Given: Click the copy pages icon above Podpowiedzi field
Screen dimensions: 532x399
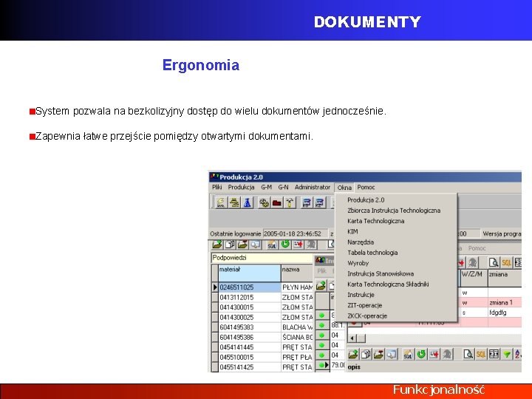Looking at the screenshot, I should click(x=230, y=245).
